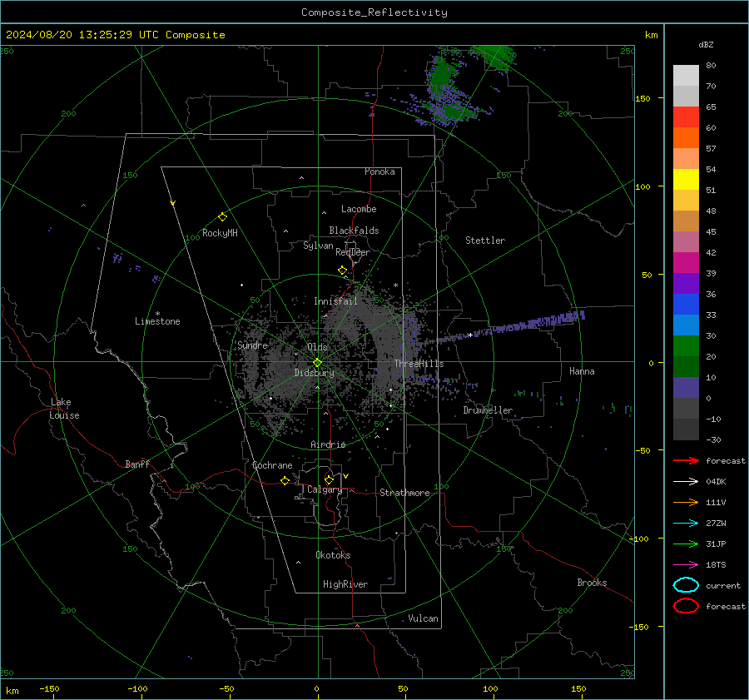
Task: Click the 2024/08/20 13:25:29 UTC timestamp
Action: pyautogui.click(x=82, y=35)
